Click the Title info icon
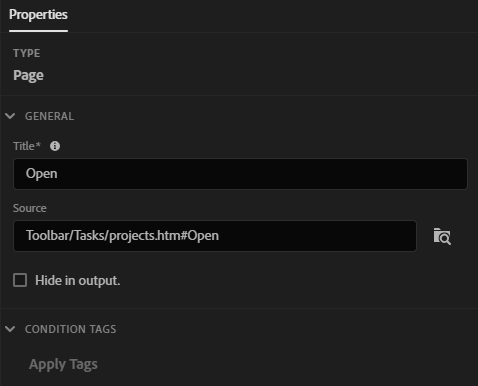This screenshot has height=386, width=478. [55, 146]
